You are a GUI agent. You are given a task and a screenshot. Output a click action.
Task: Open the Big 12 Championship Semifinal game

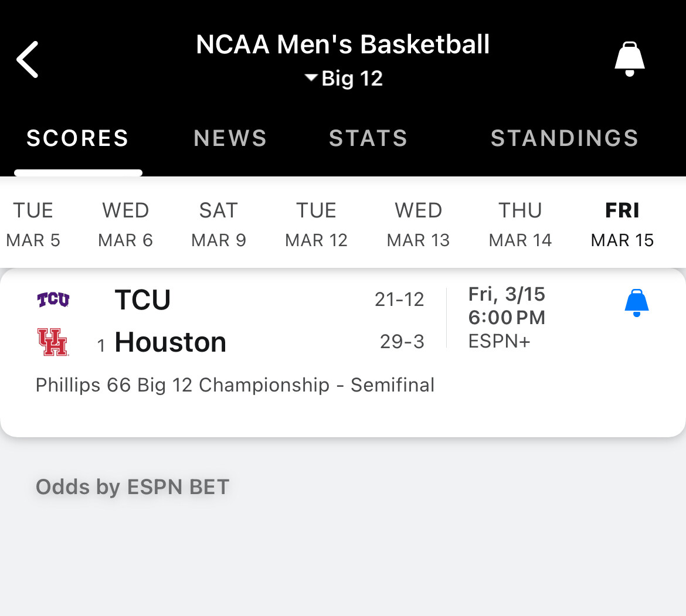coord(235,385)
